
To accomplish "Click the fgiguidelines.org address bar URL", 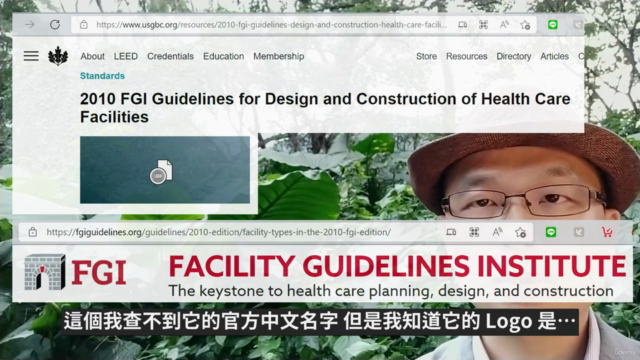I will (218, 232).
